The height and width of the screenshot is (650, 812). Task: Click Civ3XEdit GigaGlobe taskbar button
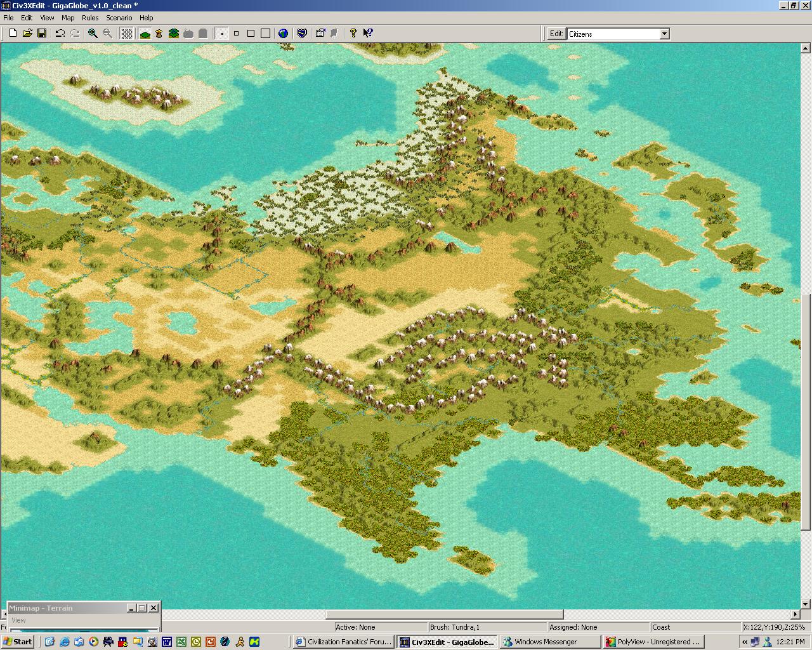[447, 642]
